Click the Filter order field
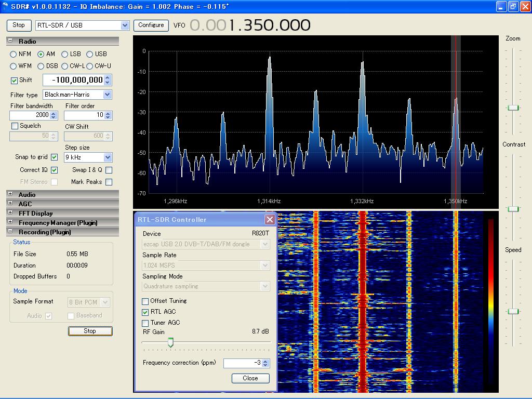The width and height of the screenshot is (532, 399). coord(84,115)
